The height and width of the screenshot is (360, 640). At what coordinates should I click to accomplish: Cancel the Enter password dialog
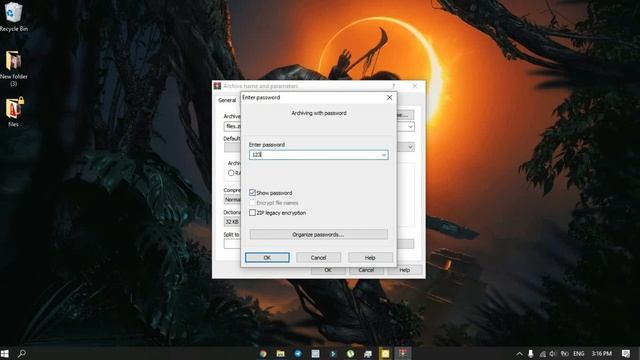coord(318,258)
